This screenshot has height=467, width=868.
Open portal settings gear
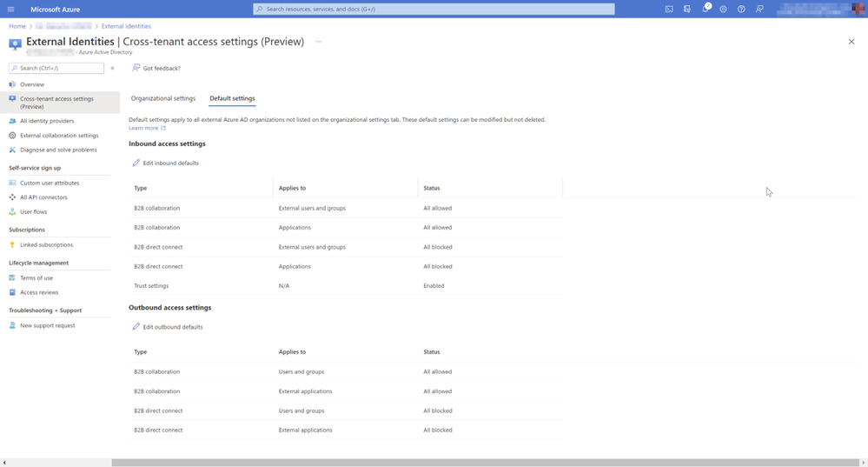coord(723,10)
